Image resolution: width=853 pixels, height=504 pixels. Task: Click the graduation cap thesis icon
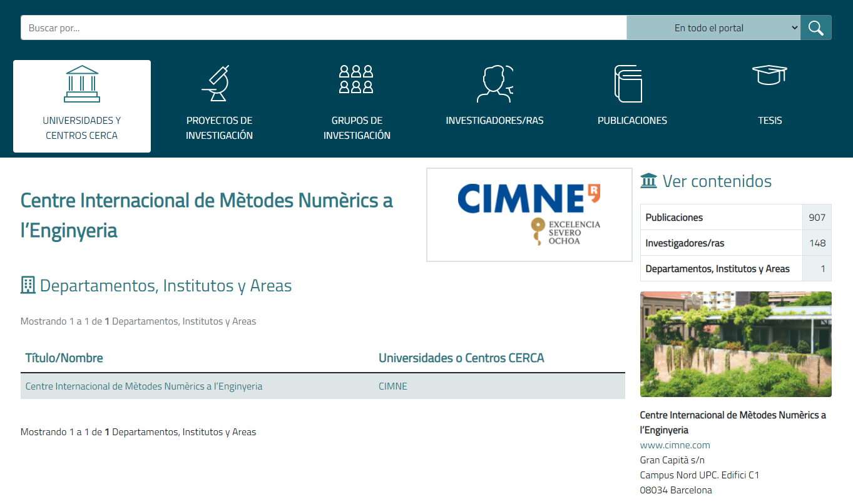pyautogui.click(x=769, y=75)
